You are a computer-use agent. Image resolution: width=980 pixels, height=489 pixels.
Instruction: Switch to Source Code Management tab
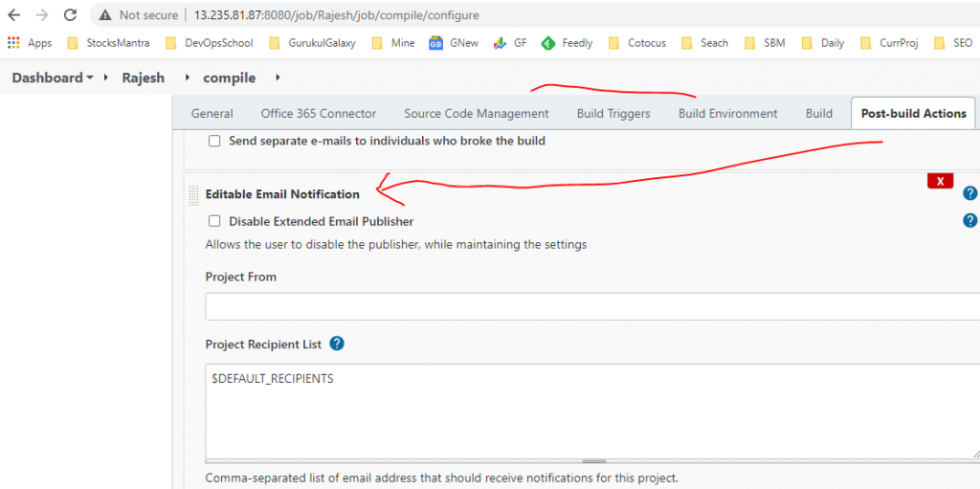(x=476, y=113)
